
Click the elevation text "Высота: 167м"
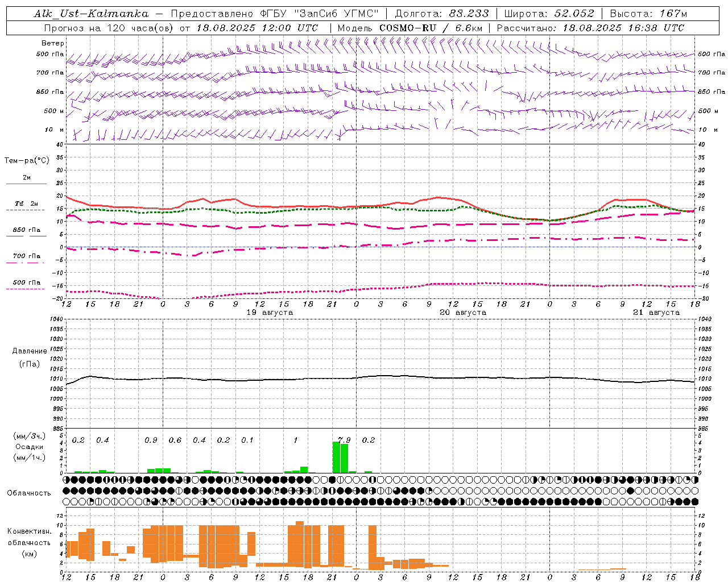click(x=648, y=14)
